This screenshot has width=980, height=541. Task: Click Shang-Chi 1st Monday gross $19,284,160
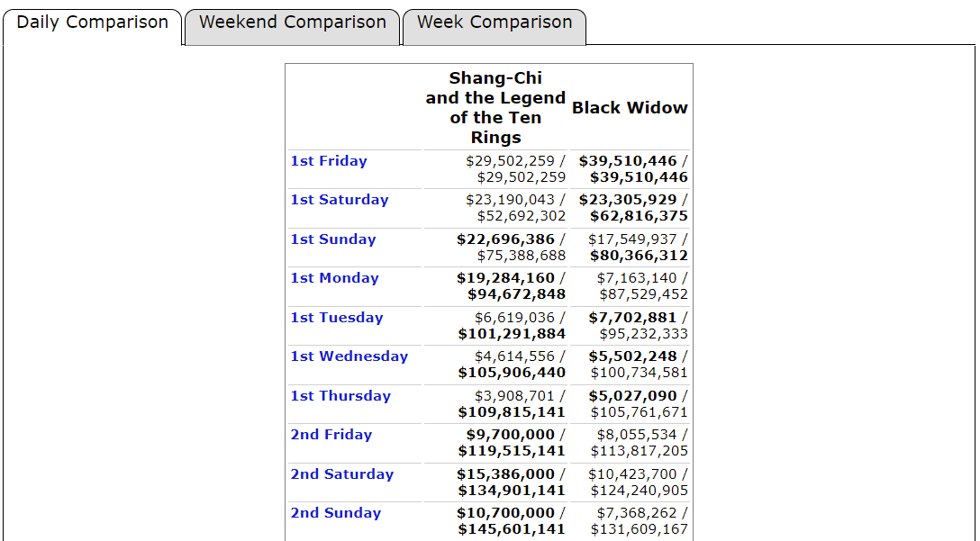(505, 278)
